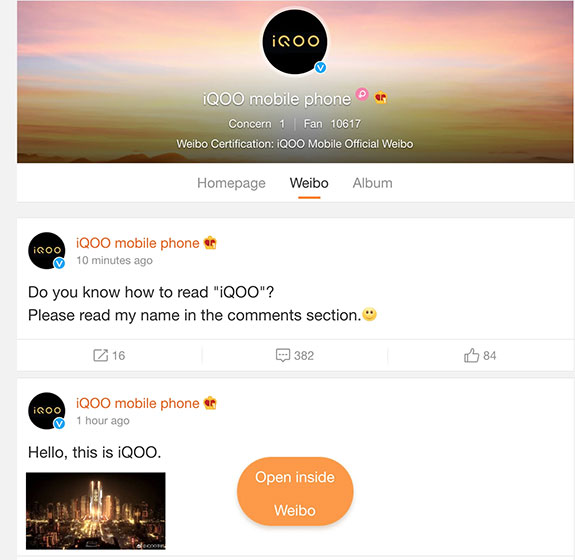The image size is (575, 560).
Task: Tap the Open inside Weibo button
Action: (x=295, y=491)
